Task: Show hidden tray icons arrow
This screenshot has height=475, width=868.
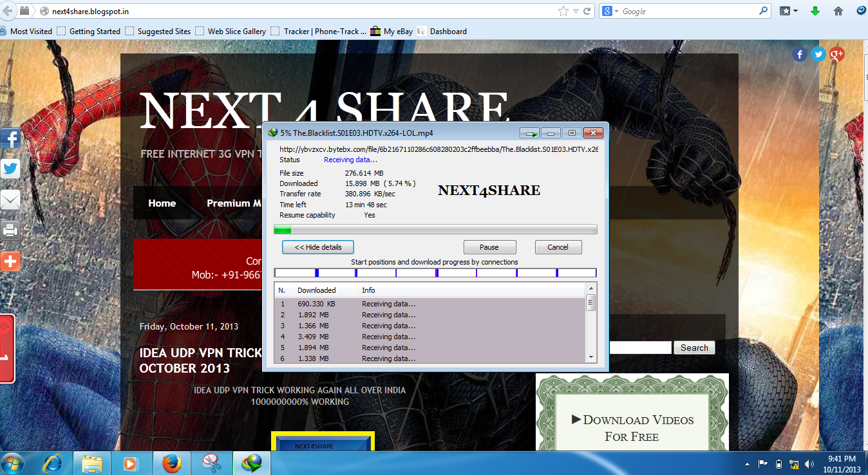Action: (x=748, y=463)
